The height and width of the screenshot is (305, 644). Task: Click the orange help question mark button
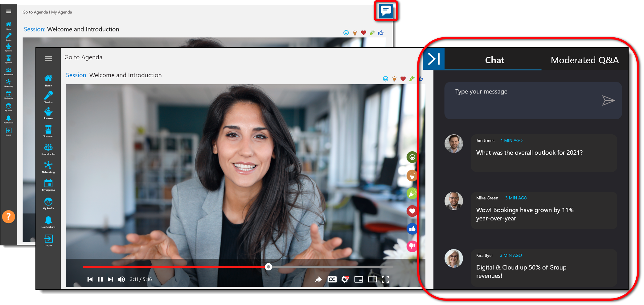[9, 216]
